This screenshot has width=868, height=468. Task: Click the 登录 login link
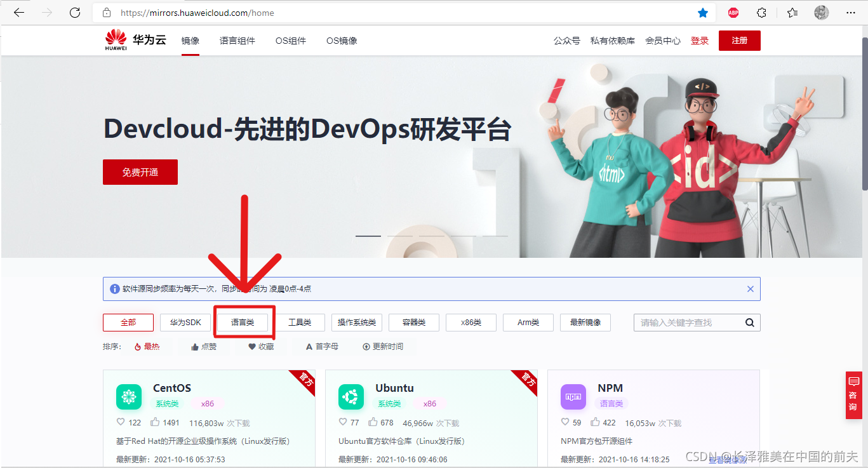pyautogui.click(x=700, y=41)
